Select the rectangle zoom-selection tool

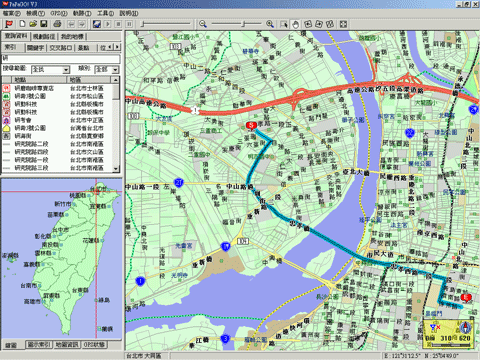pos(284,24)
